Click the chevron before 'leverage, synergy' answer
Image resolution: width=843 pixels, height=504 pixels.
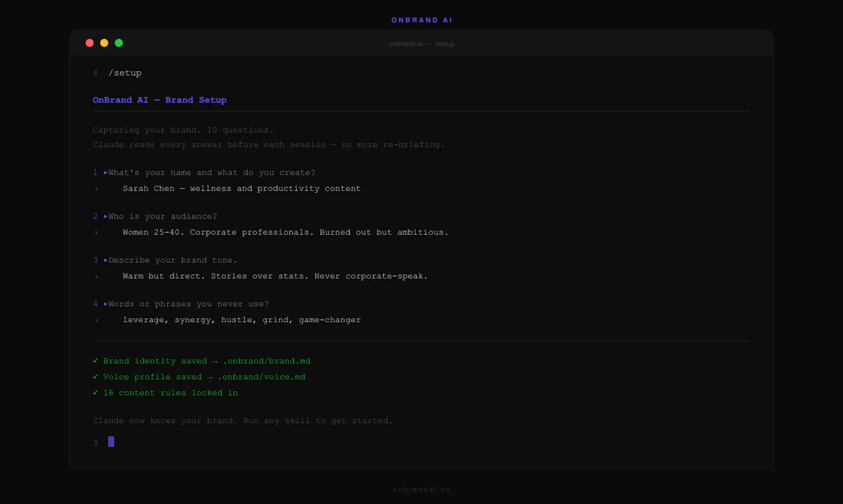(x=96, y=320)
